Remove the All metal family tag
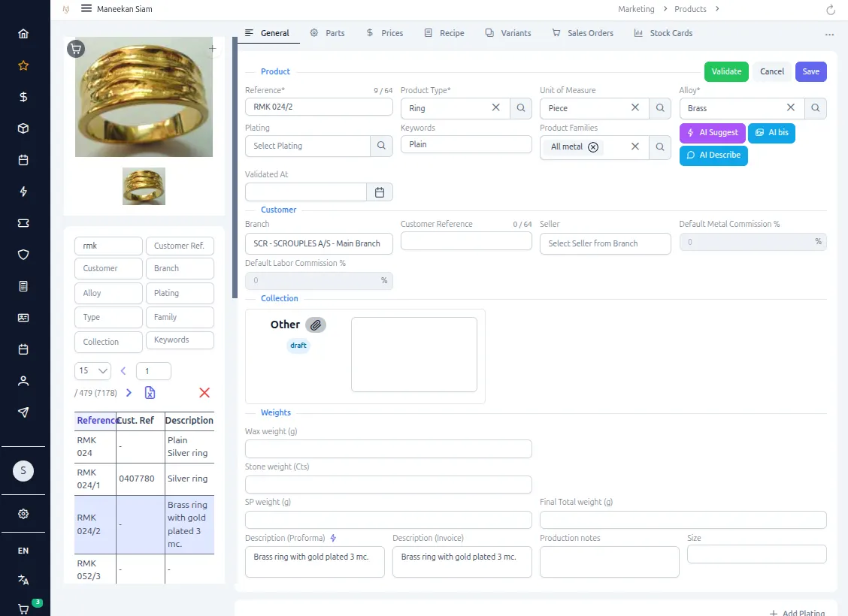Image resolution: width=848 pixels, height=616 pixels. (x=593, y=147)
